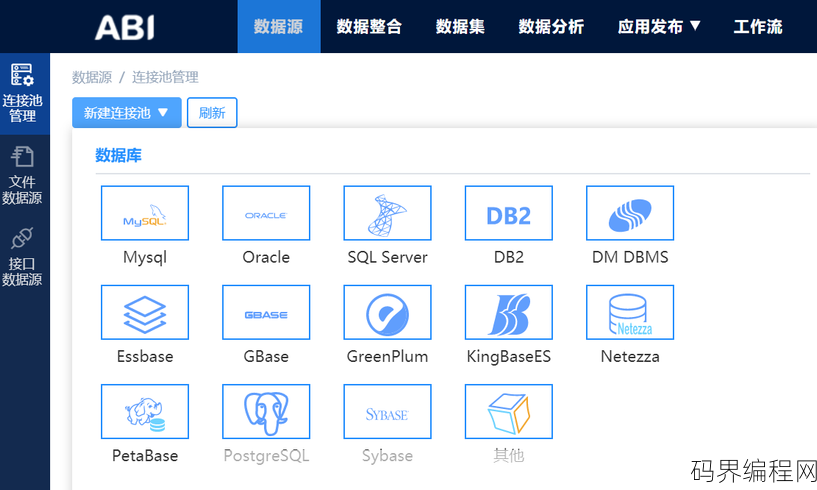Choose the 其他 cube icon
Screen dimensions: 817x490
coord(509,411)
